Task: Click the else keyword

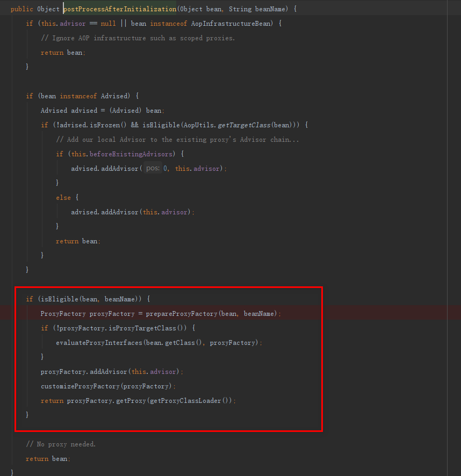Action: tap(63, 198)
